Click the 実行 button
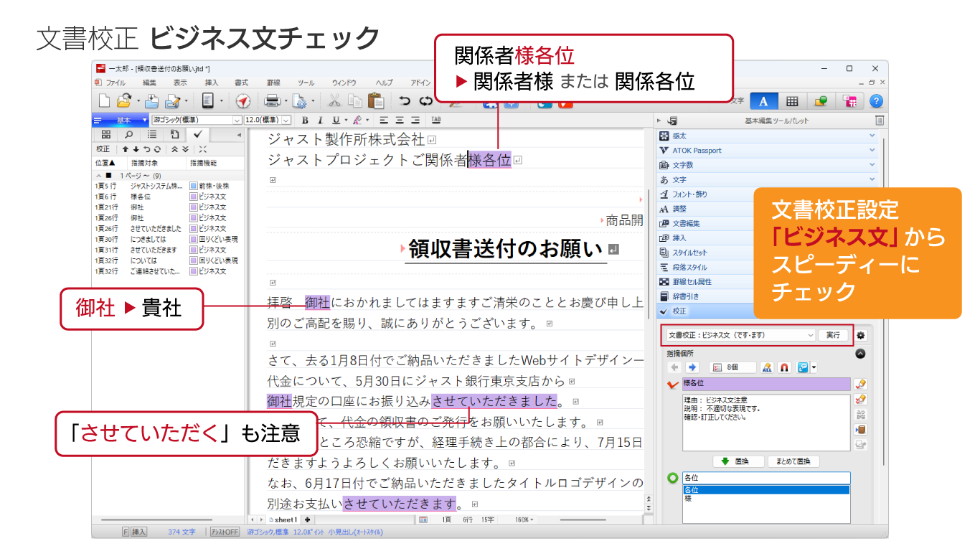The image size is (980, 551). 833,335
